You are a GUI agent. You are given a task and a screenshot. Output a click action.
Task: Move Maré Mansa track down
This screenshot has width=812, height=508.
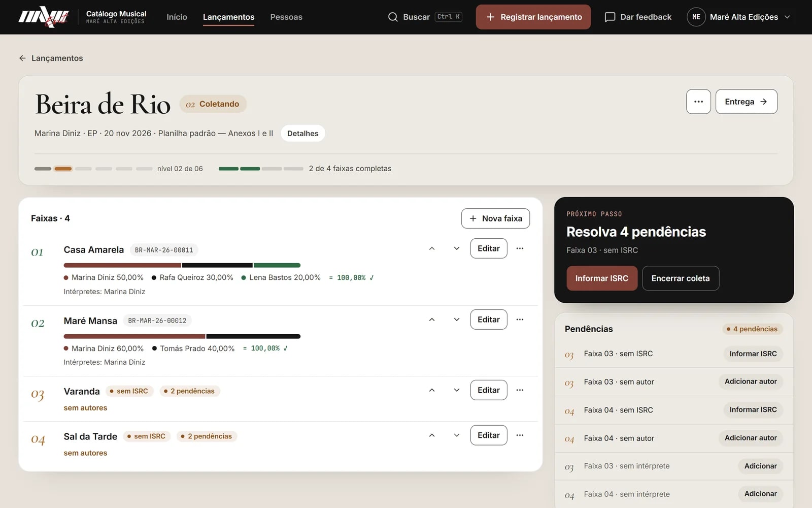tap(457, 320)
